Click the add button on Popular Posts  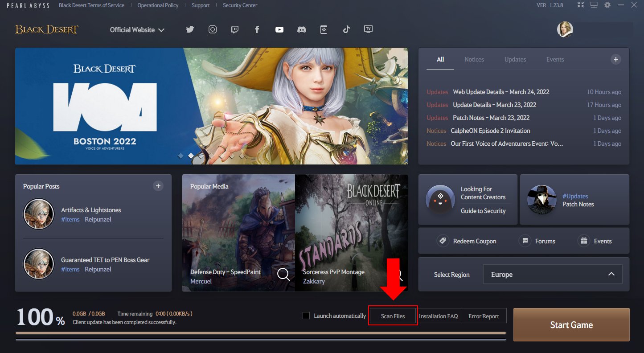point(158,186)
